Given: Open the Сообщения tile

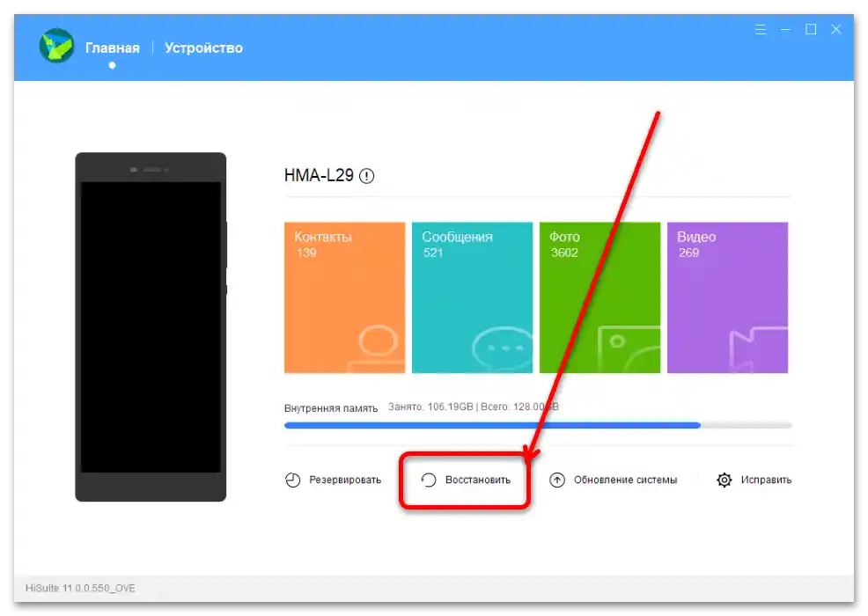Looking at the screenshot, I should point(472,297).
